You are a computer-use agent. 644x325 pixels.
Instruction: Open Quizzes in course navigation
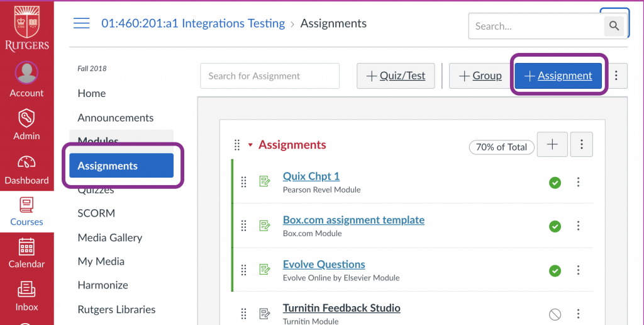coord(96,191)
